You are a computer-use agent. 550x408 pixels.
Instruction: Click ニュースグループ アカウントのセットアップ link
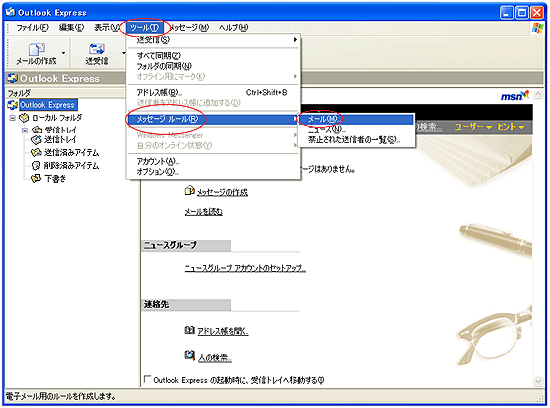(x=245, y=268)
